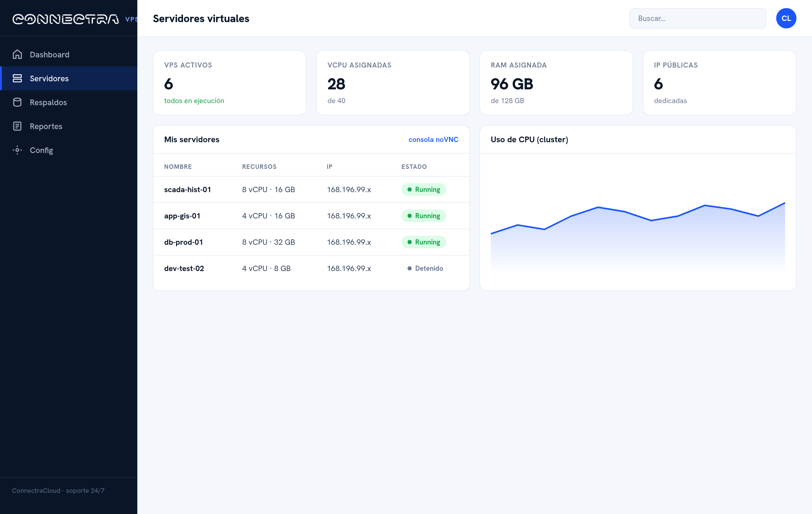
Task: Click the Reportes document icon
Action: point(17,126)
